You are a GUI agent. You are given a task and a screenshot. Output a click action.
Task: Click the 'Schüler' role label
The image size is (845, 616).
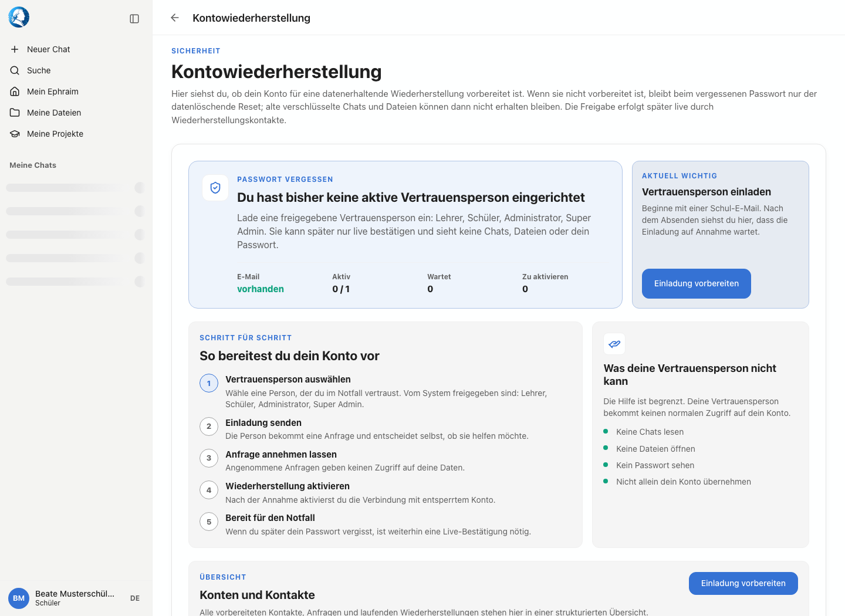point(48,603)
